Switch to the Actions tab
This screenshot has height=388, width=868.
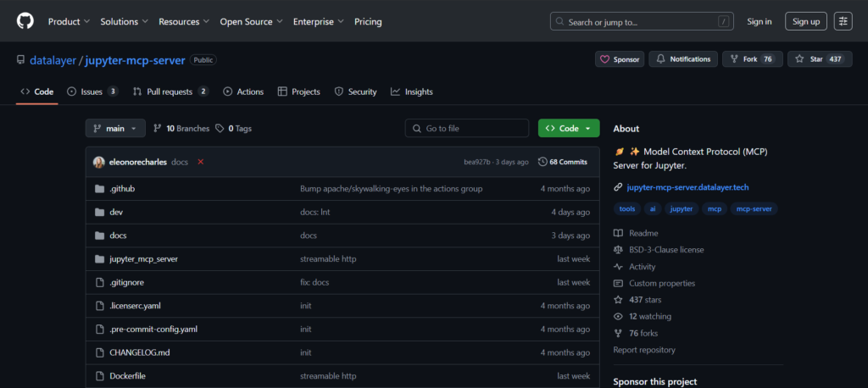point(243,91)
